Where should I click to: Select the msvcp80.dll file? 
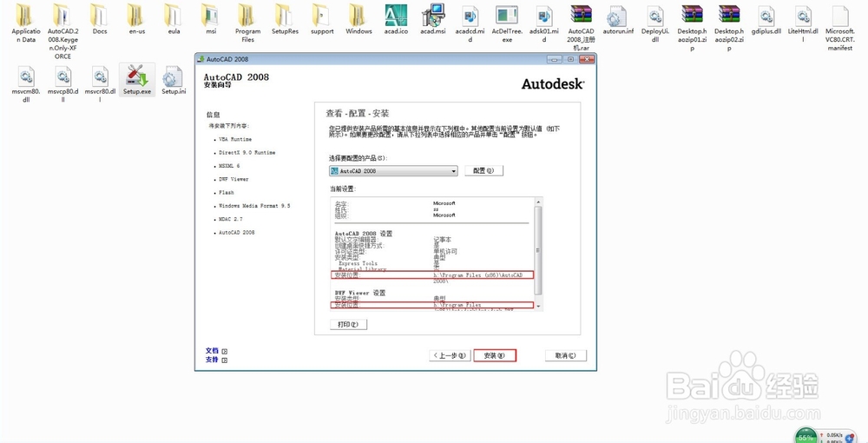pyautogui.click(x=62, y=83)
